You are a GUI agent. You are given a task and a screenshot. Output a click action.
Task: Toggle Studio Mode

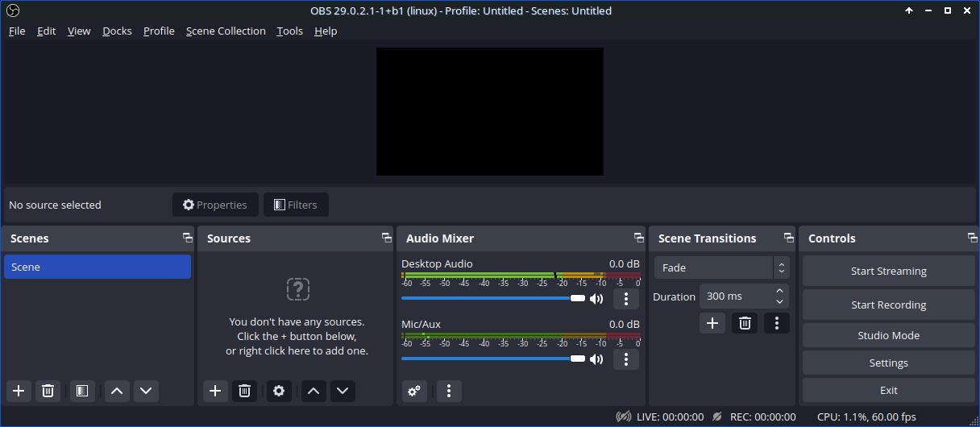coord(888,336)
